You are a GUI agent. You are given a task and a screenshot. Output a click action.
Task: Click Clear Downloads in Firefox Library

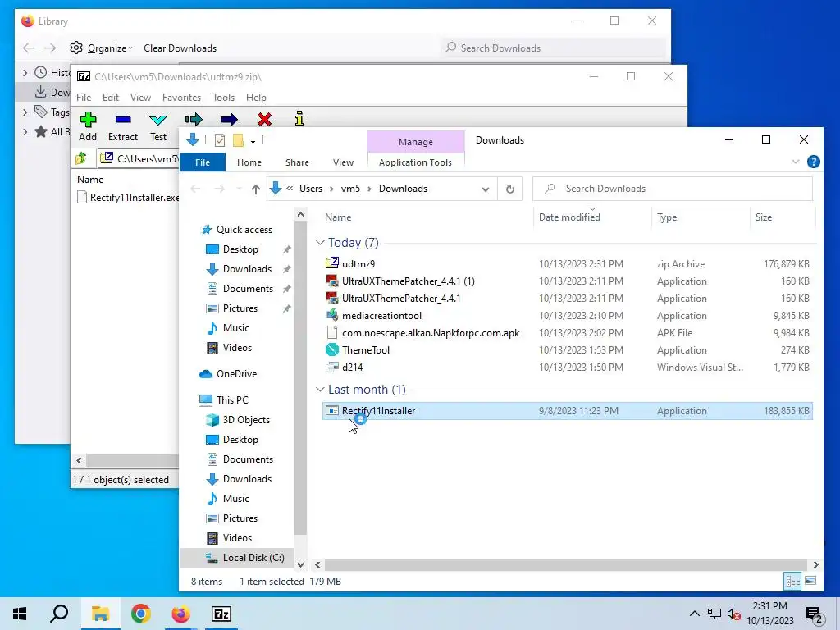[180, 48]
